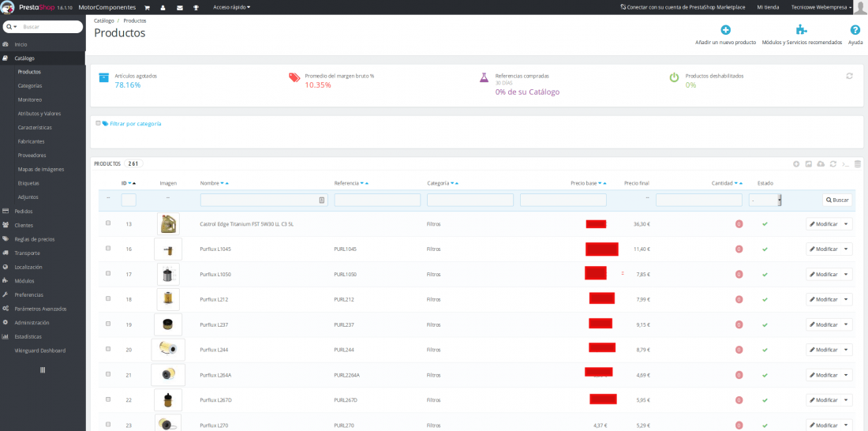
Task: Click the PrestaShop logo icon
Action: click(x=9, y=7)
